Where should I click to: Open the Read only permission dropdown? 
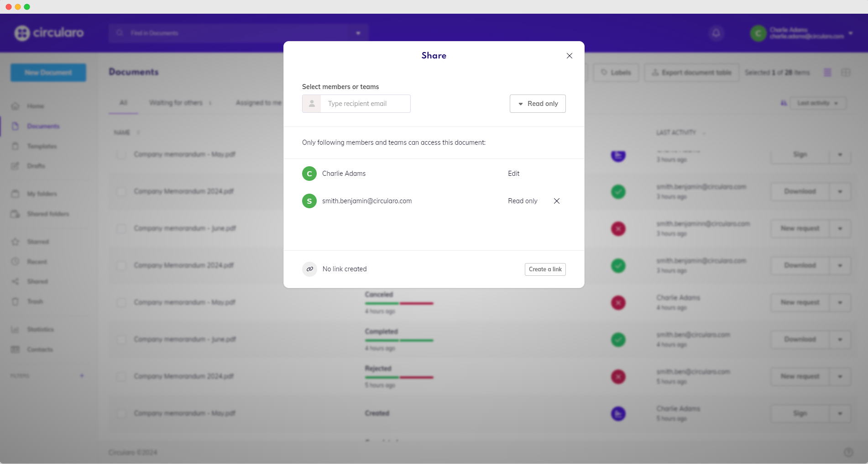538,104
